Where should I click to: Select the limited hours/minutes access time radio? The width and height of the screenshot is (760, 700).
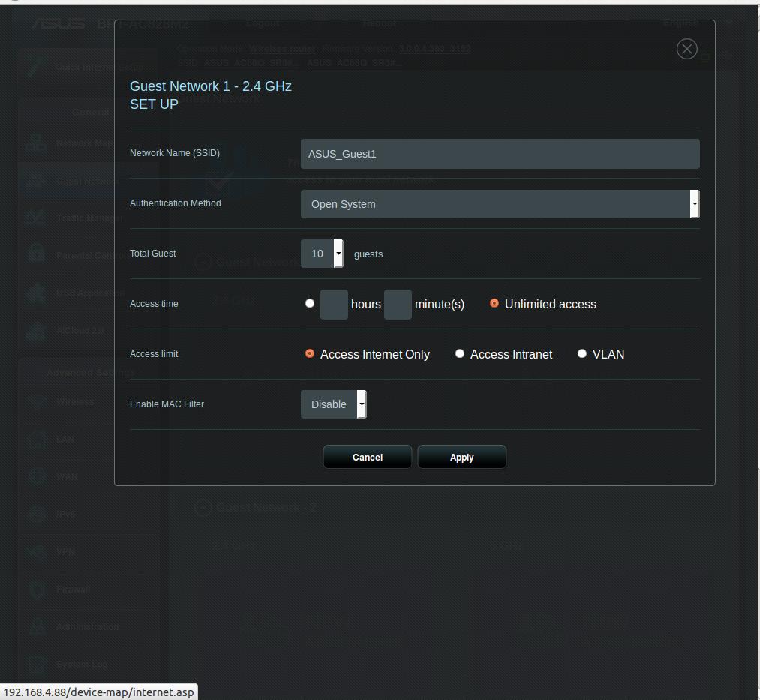tap(310, 303)
